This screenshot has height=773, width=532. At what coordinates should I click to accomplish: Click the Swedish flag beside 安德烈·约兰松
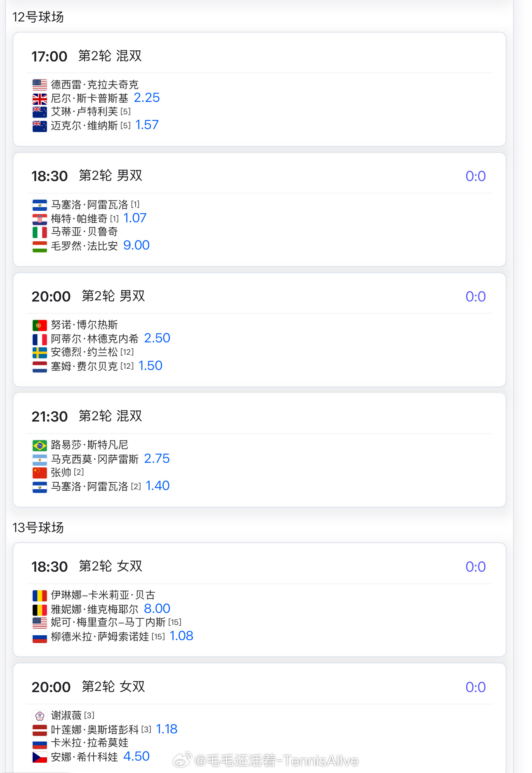coord(40,353)
